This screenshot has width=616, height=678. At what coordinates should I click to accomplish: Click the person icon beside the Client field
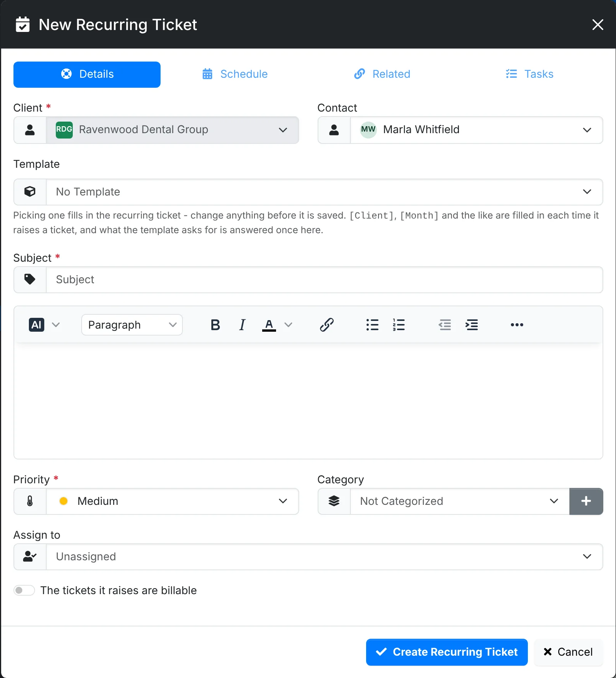click(x=30, y=130)
